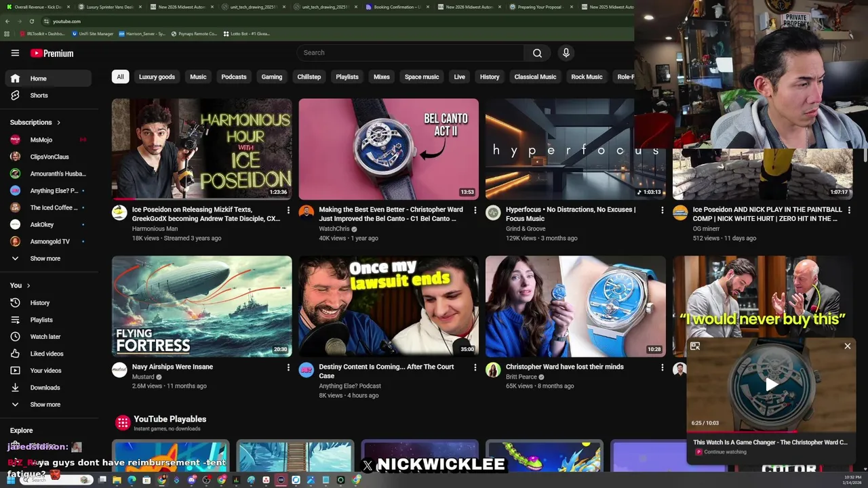This screenshot has width=868, height=488.
Task: Open Liked videos in sidebar
Action: coord(47,354)
